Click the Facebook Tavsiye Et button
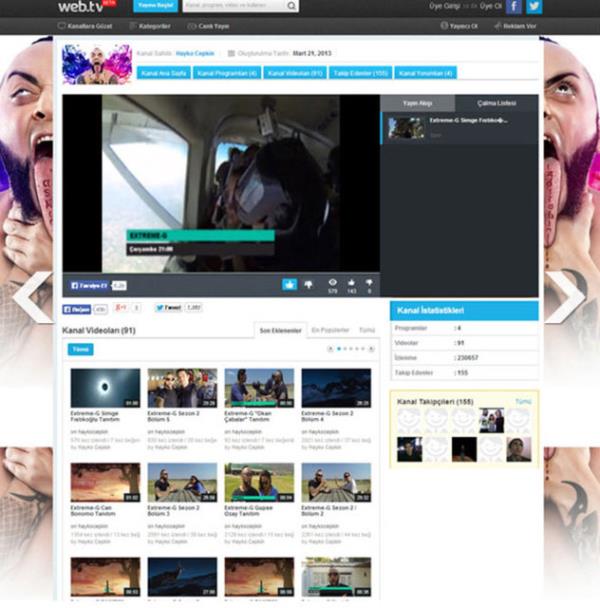 [x=89, y=286]
